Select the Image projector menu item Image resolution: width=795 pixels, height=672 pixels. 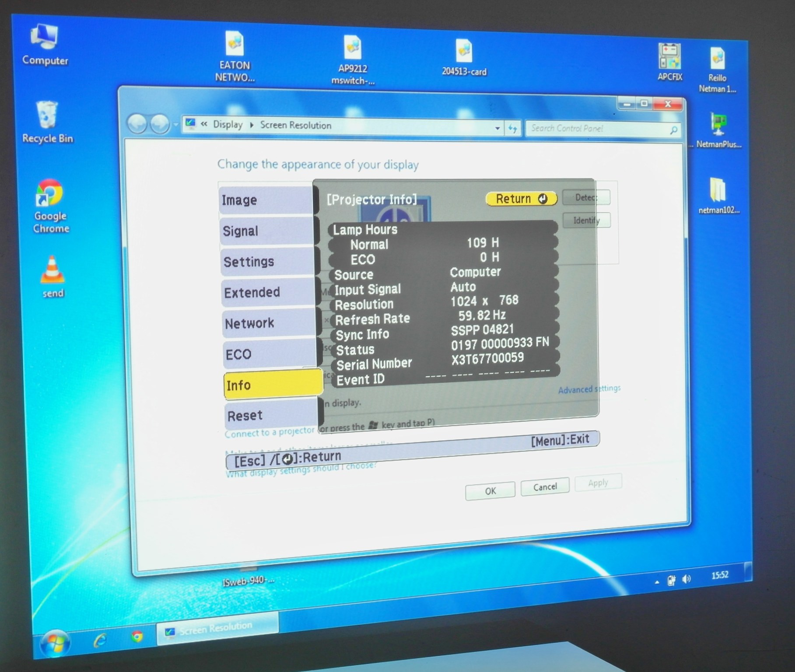tap(266, 200)
